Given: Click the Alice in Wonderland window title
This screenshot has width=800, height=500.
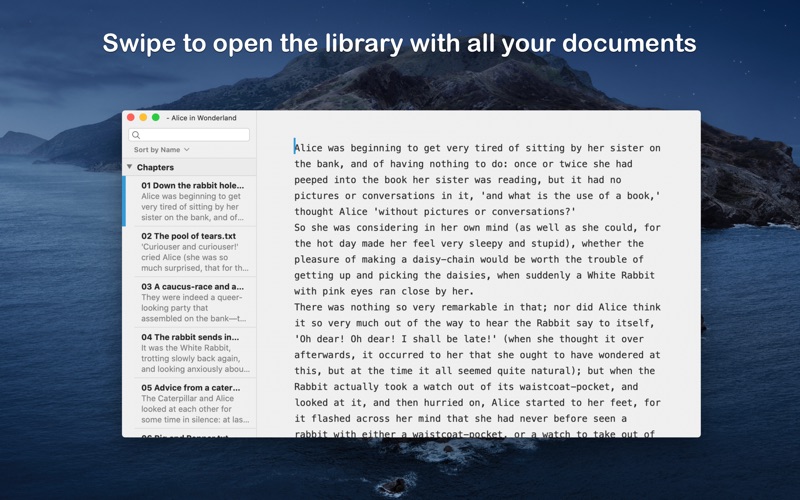Looking at the screenshot, I should pos(202,118).
